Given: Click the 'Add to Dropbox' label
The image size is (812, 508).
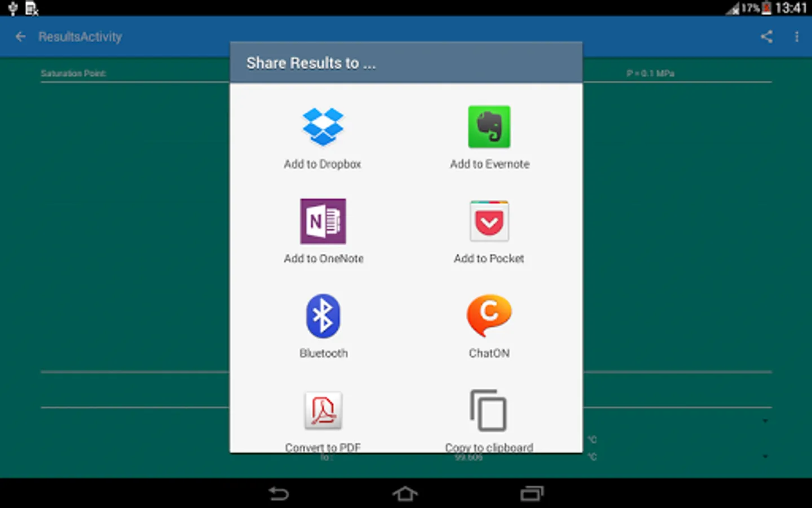Looking at the screenshot, I should coord(323,164).
